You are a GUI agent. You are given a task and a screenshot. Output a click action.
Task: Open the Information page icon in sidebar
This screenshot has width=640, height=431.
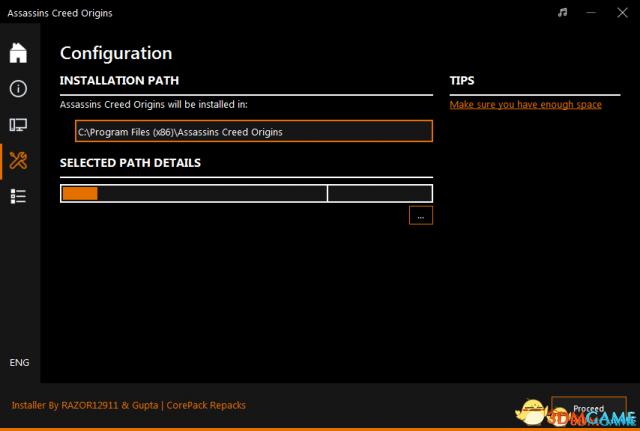click(18, 89)
